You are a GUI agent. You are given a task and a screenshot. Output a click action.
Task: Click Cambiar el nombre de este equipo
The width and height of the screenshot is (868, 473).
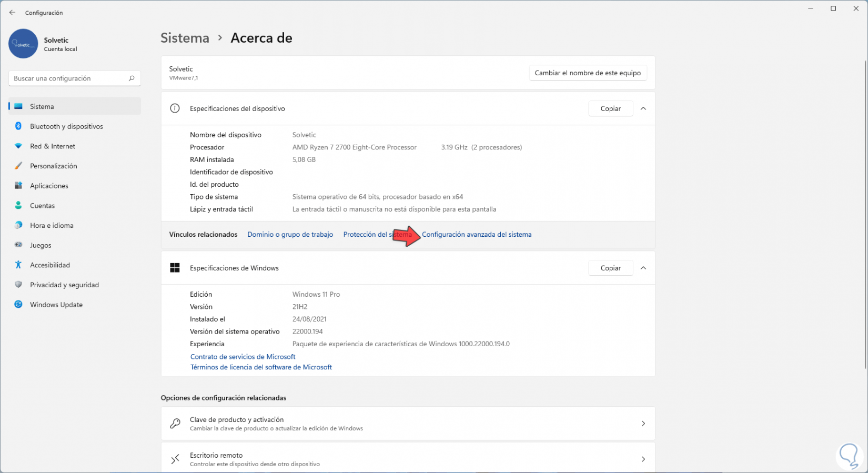pos(588,73)
